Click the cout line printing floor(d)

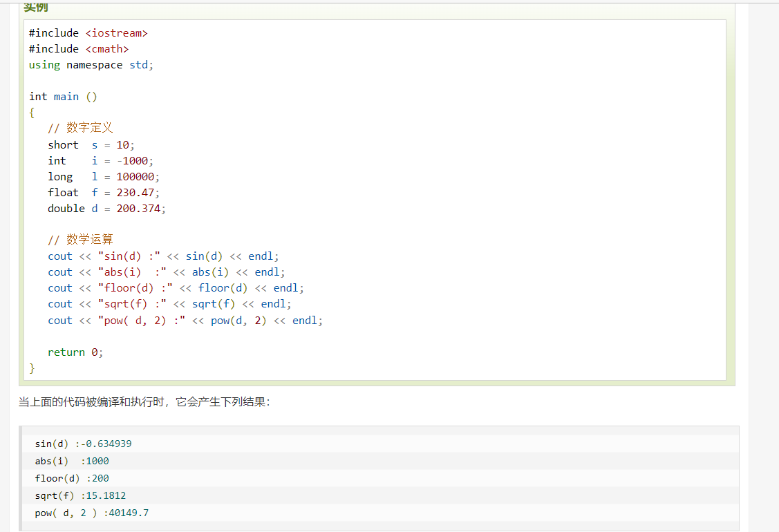click(176, 288)
